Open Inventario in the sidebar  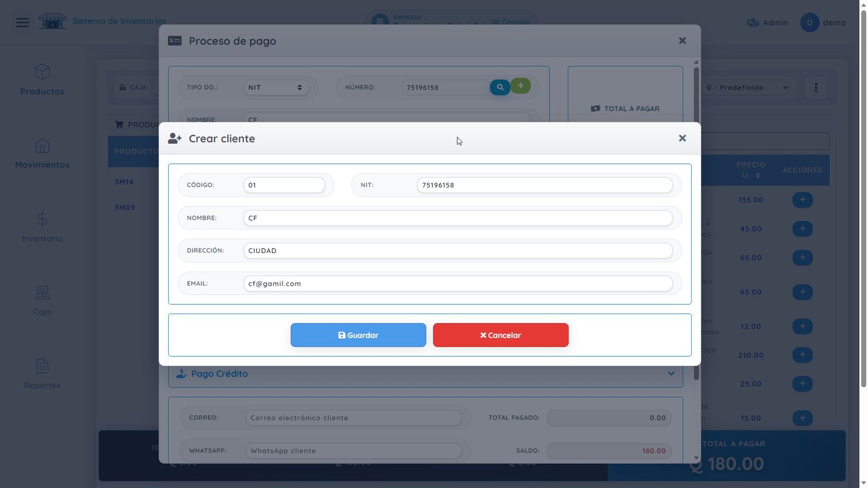pos(42,227)
